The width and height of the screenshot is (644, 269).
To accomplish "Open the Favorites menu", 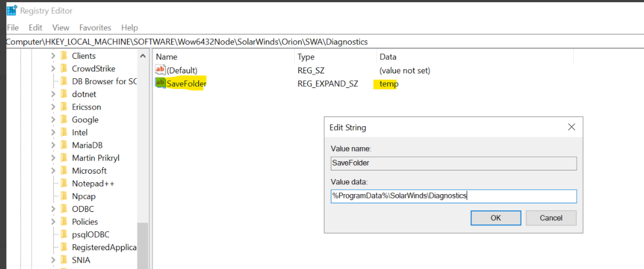I will [x=95, y=27].
